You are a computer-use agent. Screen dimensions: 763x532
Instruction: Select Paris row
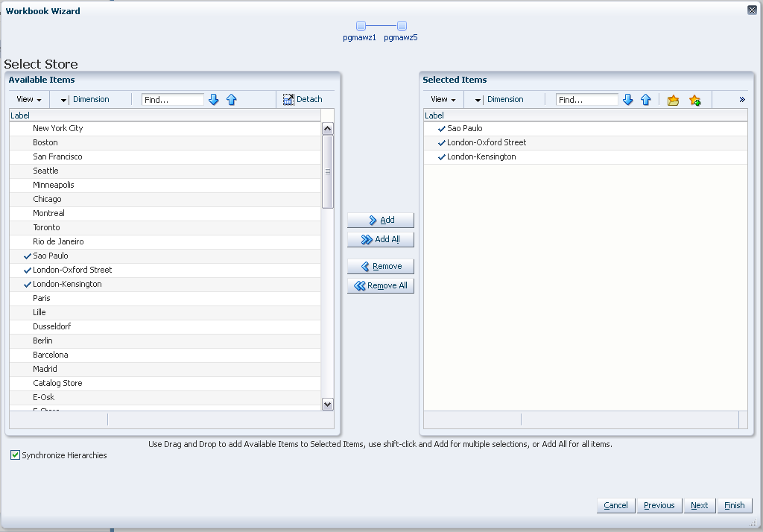point(165,298)
